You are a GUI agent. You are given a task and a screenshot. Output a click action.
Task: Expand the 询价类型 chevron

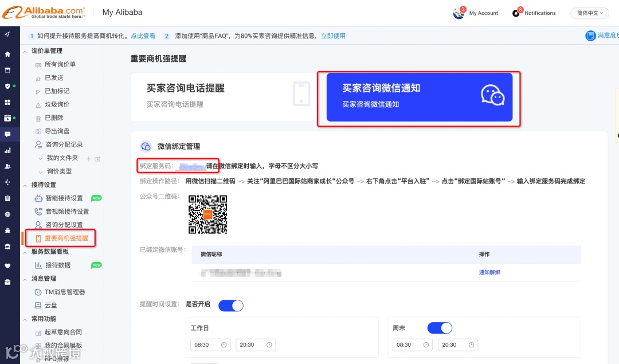40,172
